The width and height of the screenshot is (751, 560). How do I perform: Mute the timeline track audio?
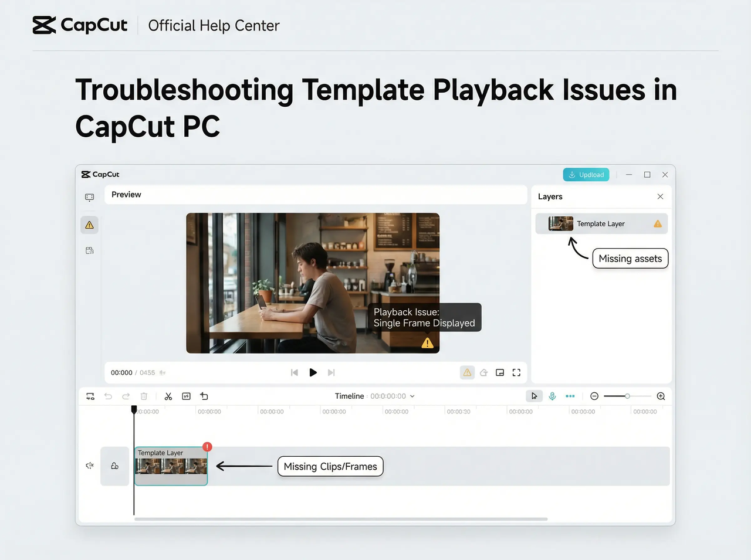coord(89,465)
